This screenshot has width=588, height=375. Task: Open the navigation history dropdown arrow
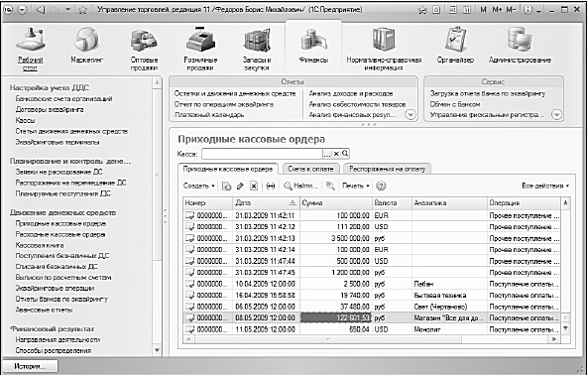[x=67, y=10]
